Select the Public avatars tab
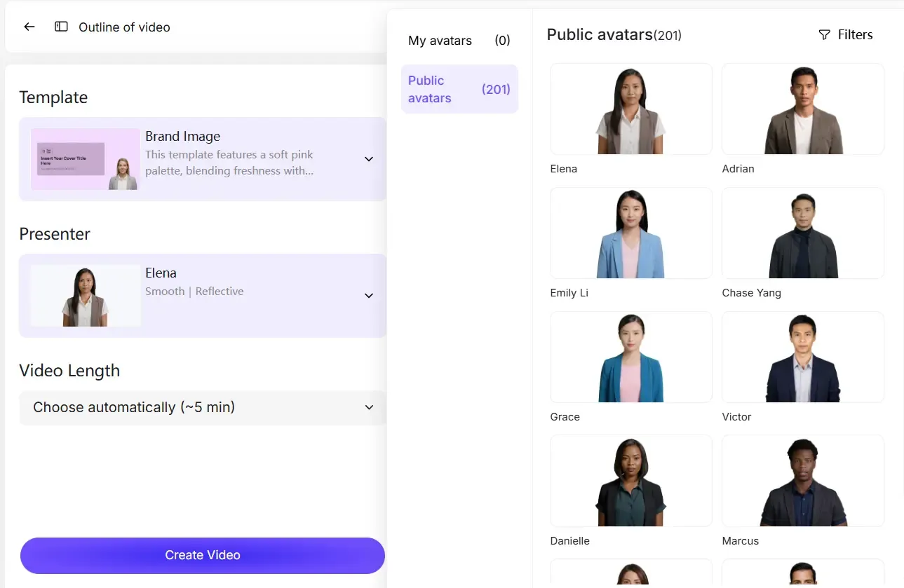 (459, 89)
